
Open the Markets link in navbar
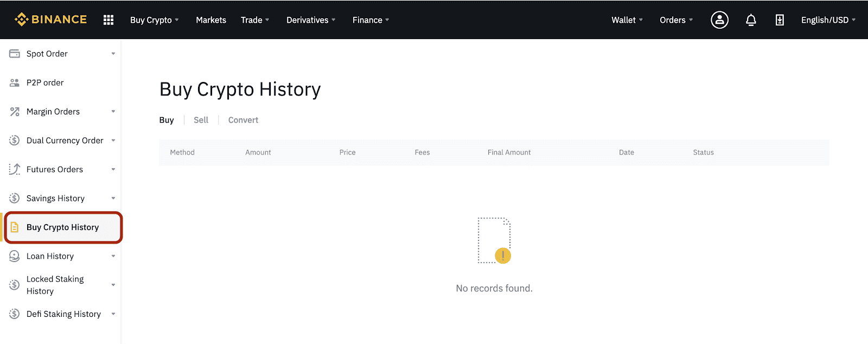pyautogui.click(x=211, y=20)
